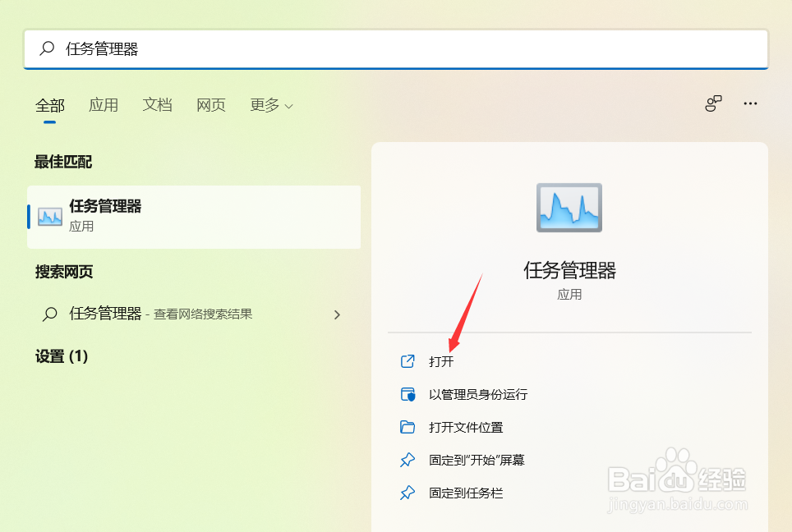This screenshot has height=532, width=792.
Task: Open the account options icon top right
Action: [713, 103]
